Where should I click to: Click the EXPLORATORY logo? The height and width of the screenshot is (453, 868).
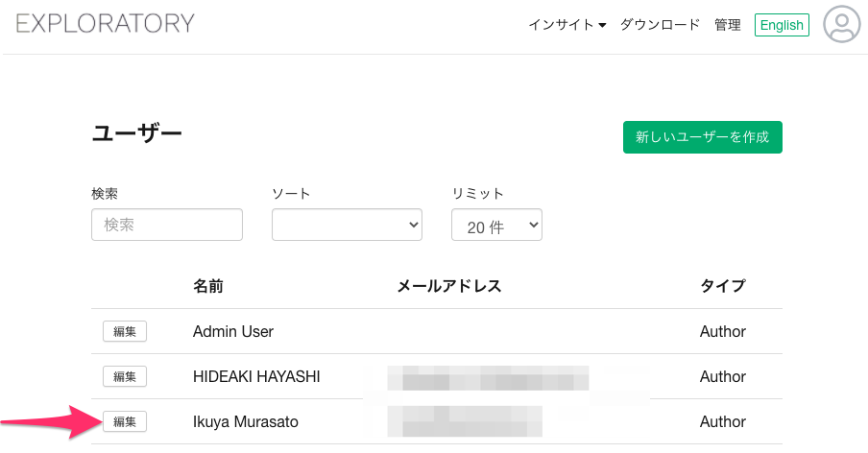click(106, 24)
